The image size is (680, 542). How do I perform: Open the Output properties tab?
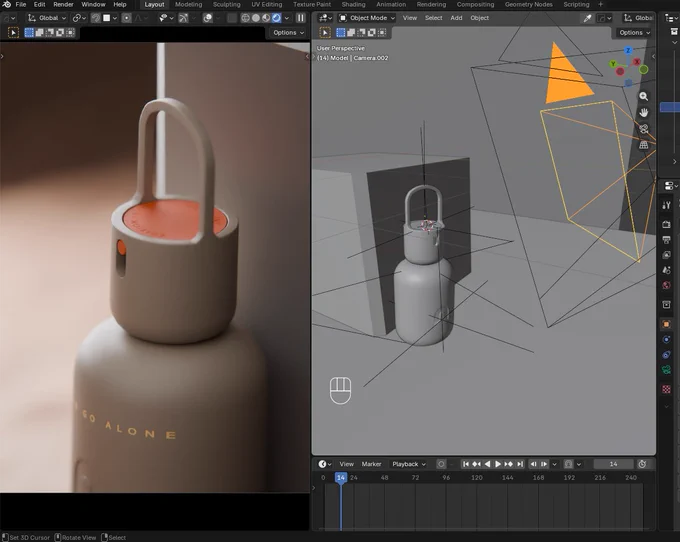point(667,239)
